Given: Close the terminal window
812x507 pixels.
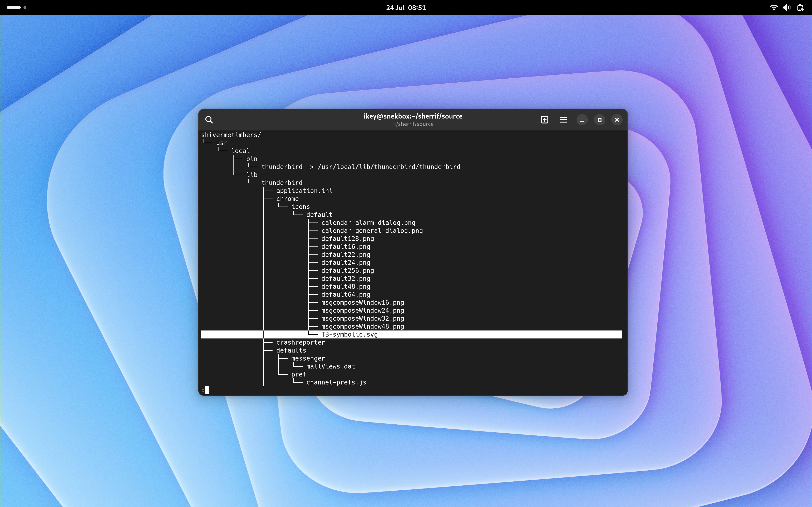Looking at the screenshot, I should (x=617, y=120).
